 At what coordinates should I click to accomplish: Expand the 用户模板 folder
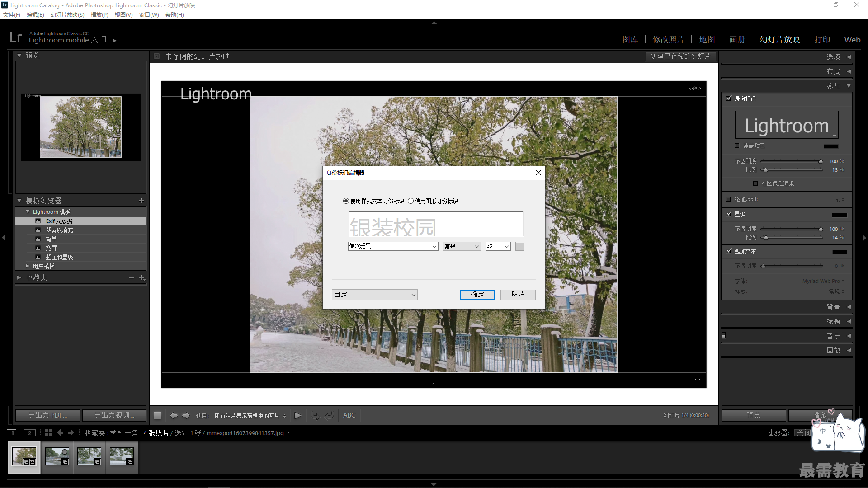28,266
